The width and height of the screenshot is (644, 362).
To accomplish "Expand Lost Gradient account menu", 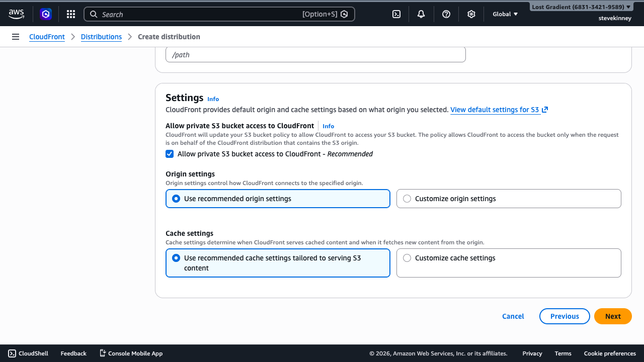I will [582, 7].
